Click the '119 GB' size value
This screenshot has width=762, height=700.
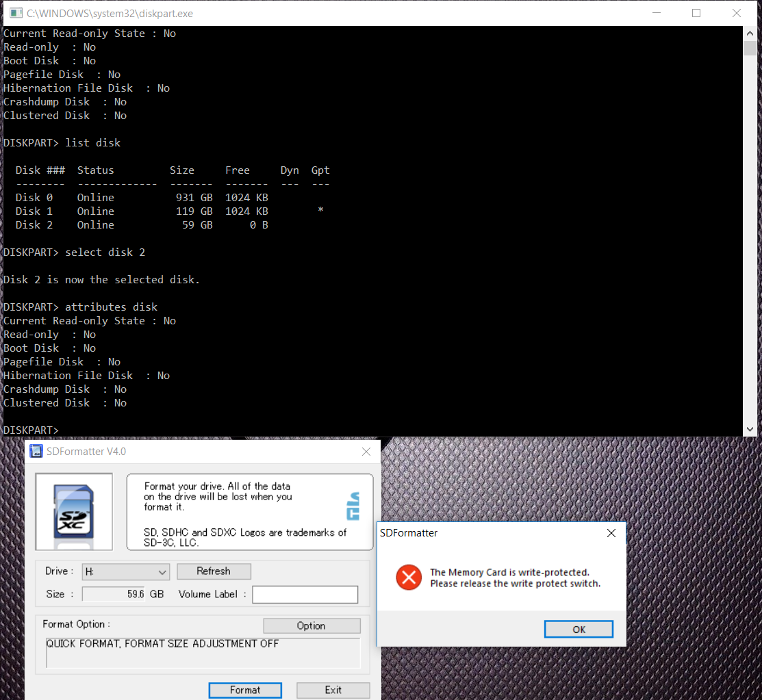(x=194, y=211)
